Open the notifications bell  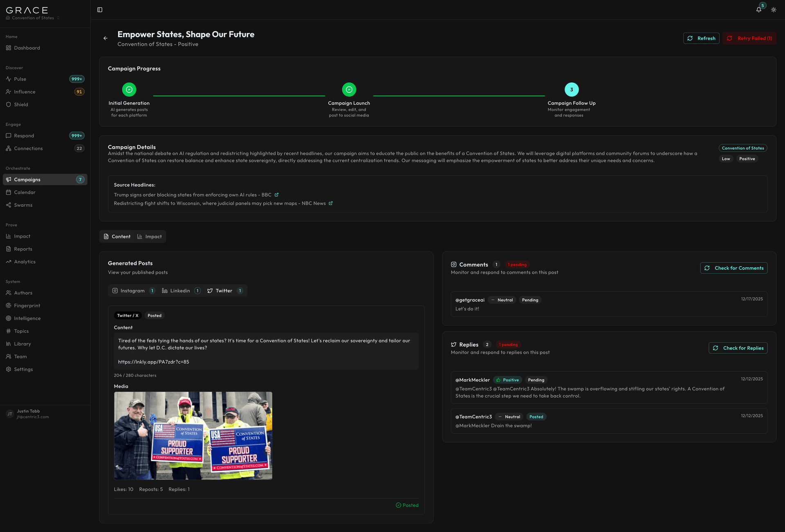coord(758,10)
